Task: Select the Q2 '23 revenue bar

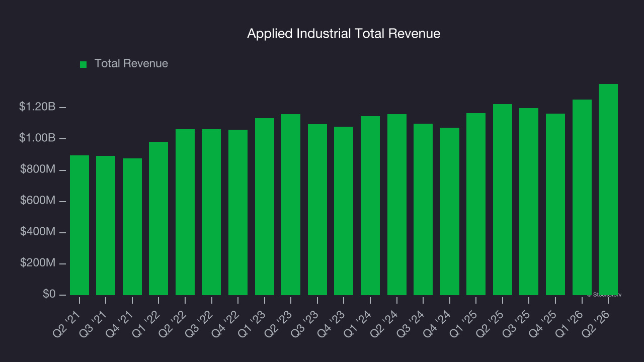Action: click(291, 205)
